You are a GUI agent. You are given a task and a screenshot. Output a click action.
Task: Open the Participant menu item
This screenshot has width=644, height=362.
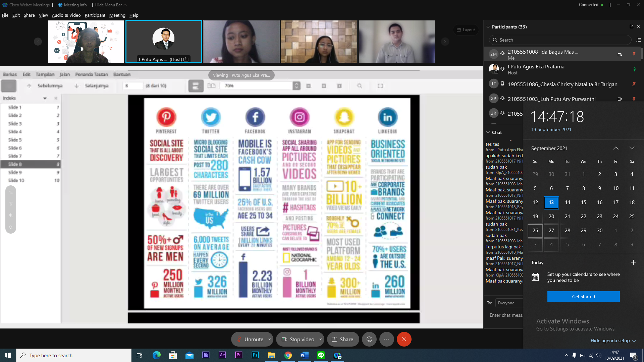point(94,15)
